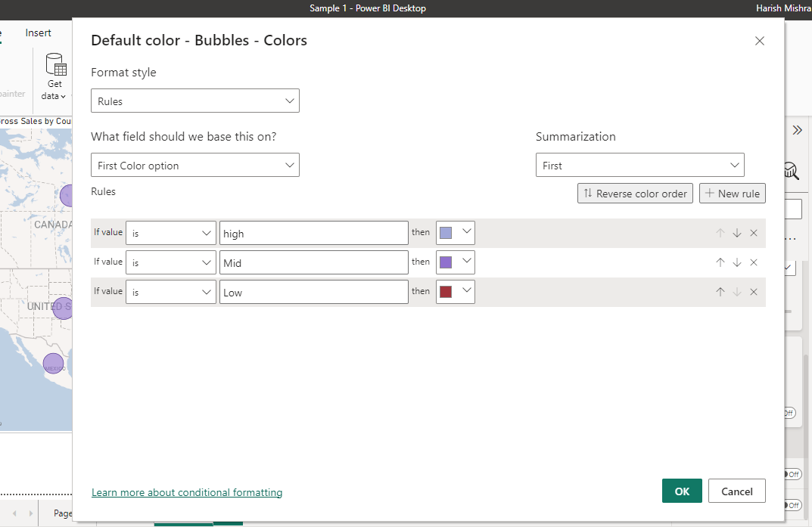Viewport: 812px width, 527px height.
Task: Move the Low rule up
Action: pyautogui.click(x=720, y=292)
